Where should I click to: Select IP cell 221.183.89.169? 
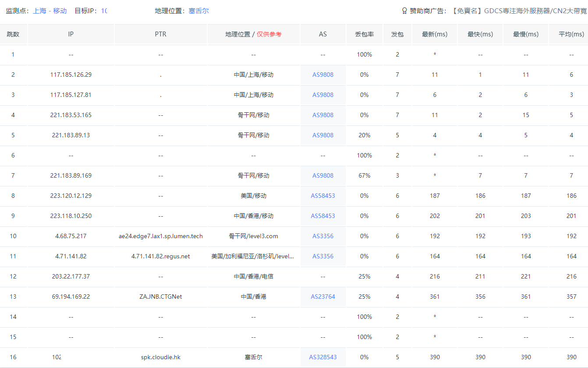71,175
